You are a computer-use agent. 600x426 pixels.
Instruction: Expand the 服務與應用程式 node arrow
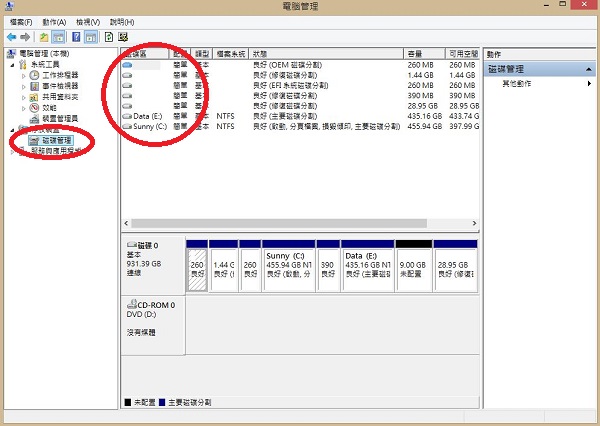[13, 152]
